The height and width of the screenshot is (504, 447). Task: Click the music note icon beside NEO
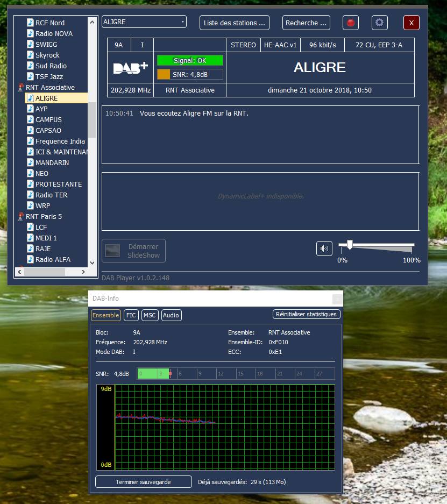(x=30, y=173)
